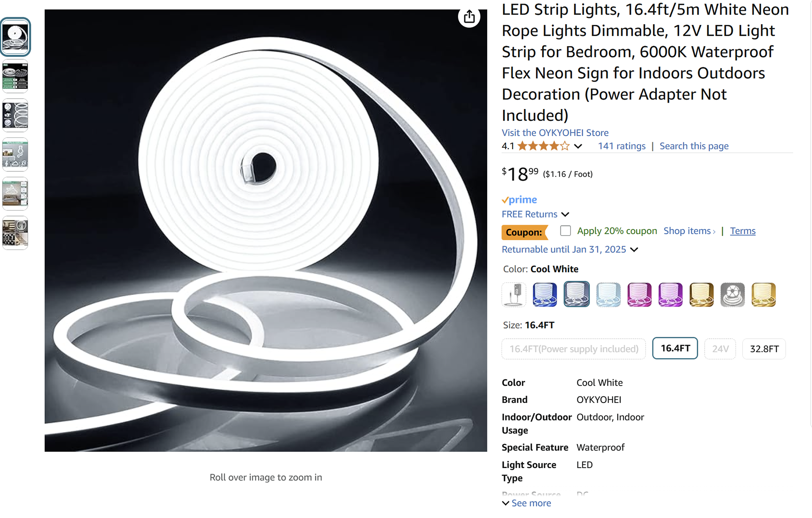Expand the FREE Returns details

(535, 214)
